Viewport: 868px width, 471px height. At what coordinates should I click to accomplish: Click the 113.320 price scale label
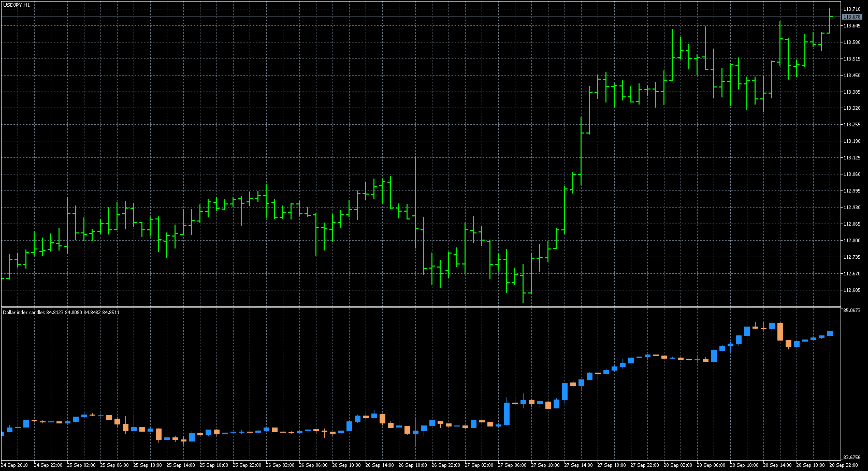[x=852, y=108]
